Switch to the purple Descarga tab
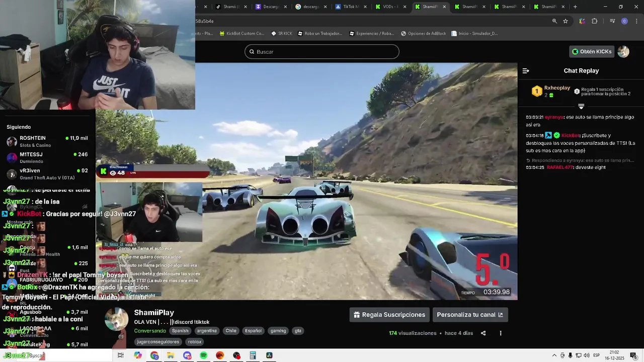The width and height of the screenshot is (644, 362). (x=272, y=7)
